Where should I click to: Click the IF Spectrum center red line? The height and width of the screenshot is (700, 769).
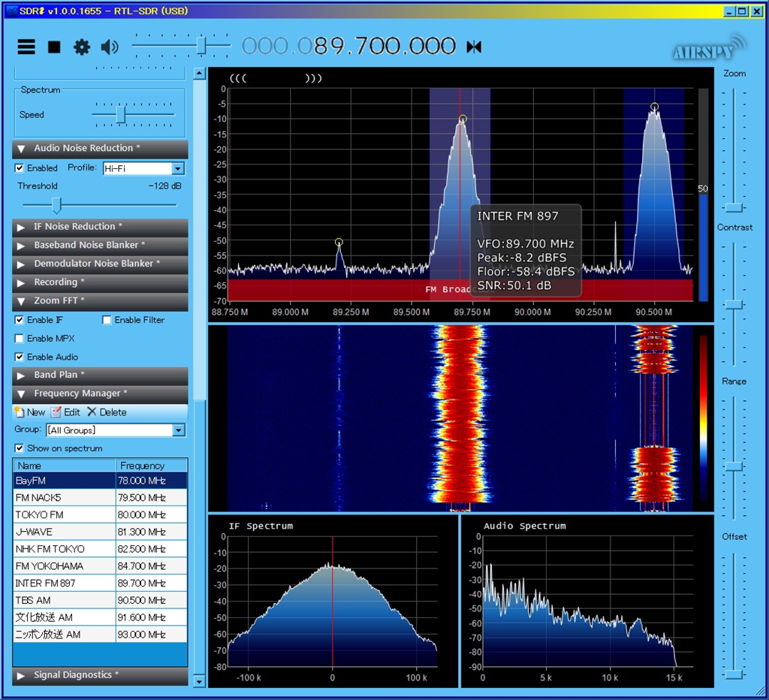pos(333,602)
